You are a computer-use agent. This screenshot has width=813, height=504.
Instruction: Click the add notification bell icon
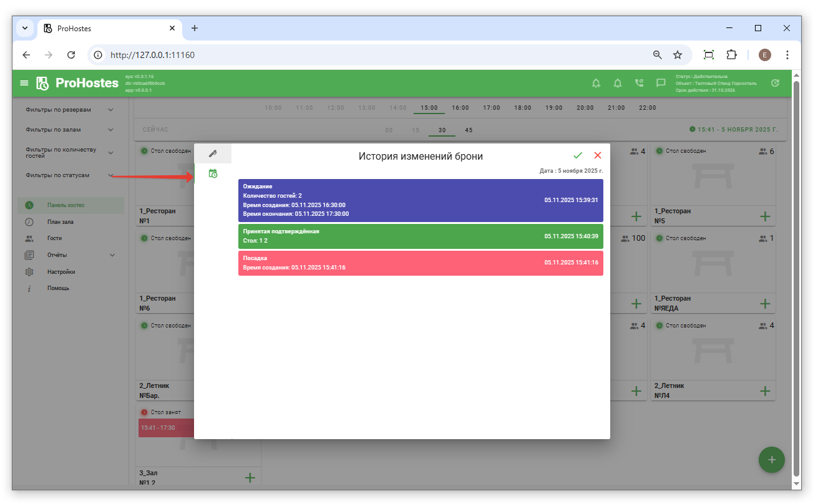pyautogui.click(x=596, y=83)
